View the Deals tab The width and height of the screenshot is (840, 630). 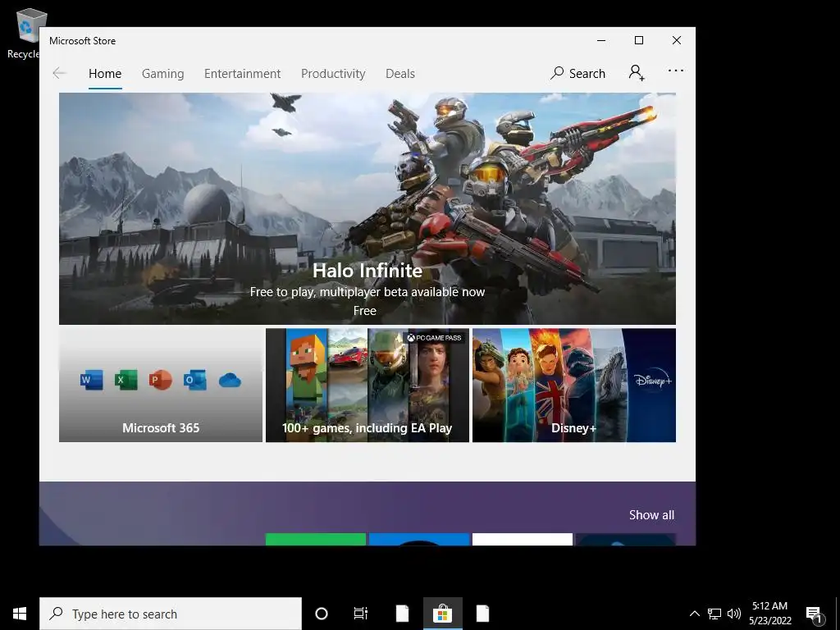[x=400, y=73]
